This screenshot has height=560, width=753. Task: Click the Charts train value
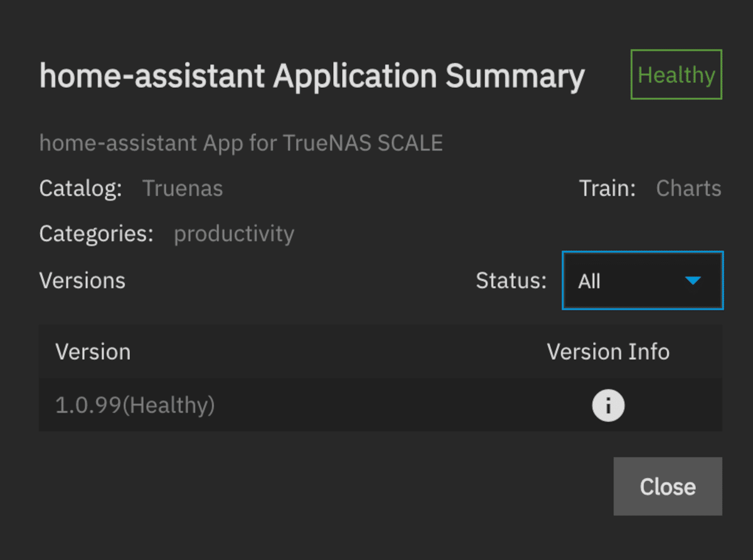[688, 188]
